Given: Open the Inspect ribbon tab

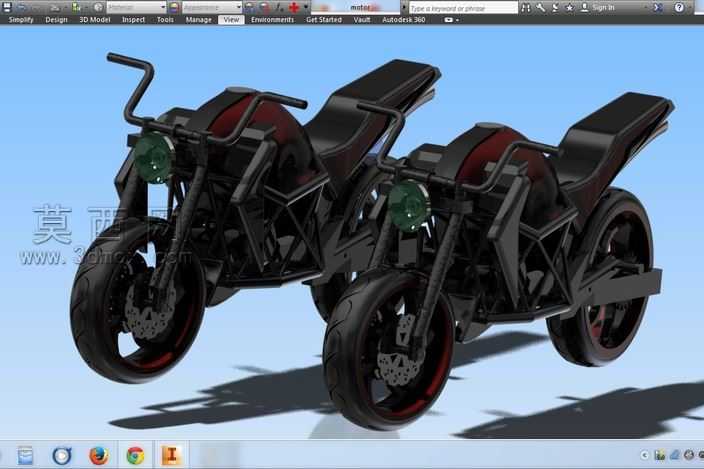Looking at the screenshot, I should [x=134, y=20].
